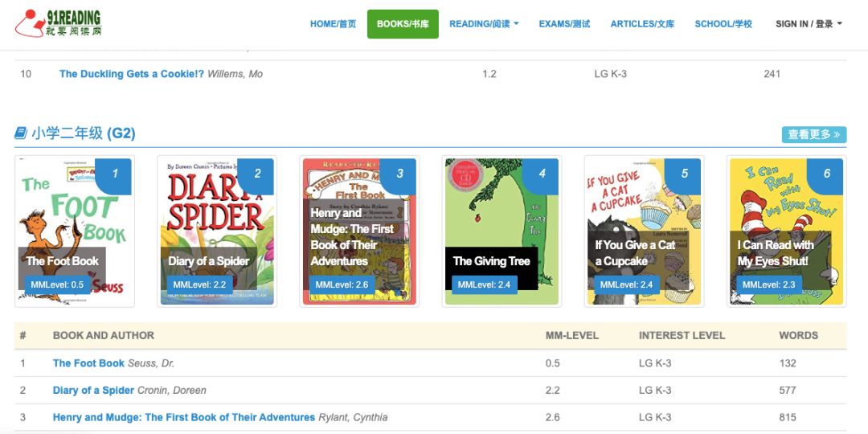Click the BOOK AND AUTHOR column header
The height and width of the screenshot is (434, 868).
click(104, 335)
